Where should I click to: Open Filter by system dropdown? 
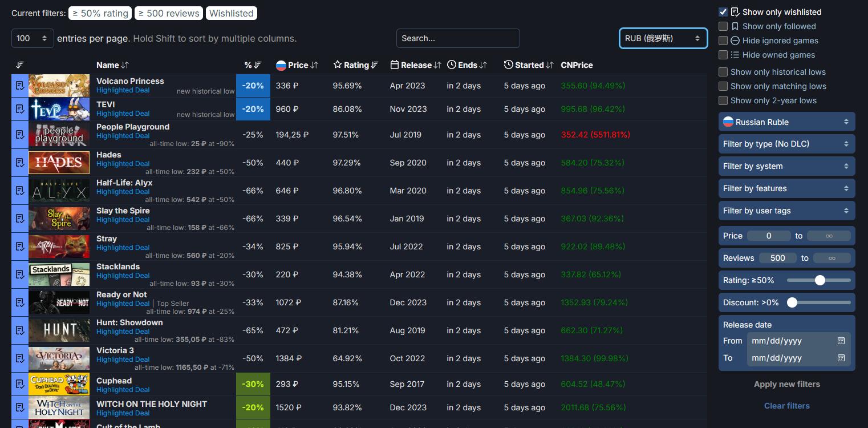pos(786,166)
